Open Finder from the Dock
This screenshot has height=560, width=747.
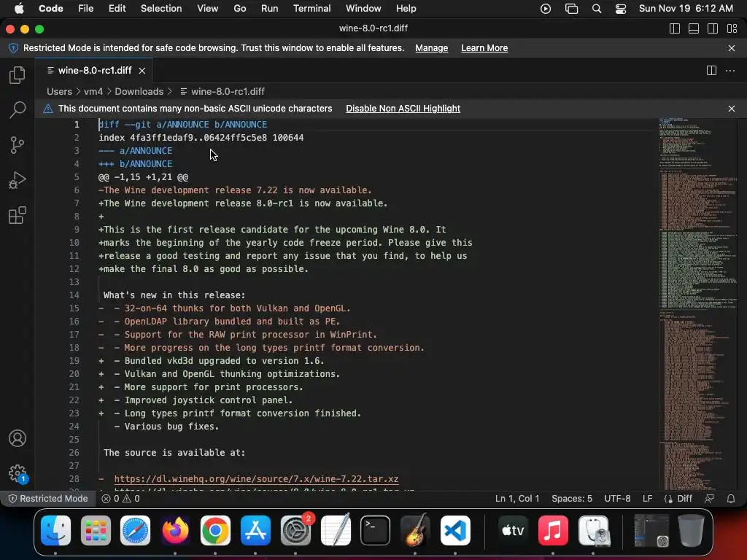pyautogui.click(x=55, y=530)
